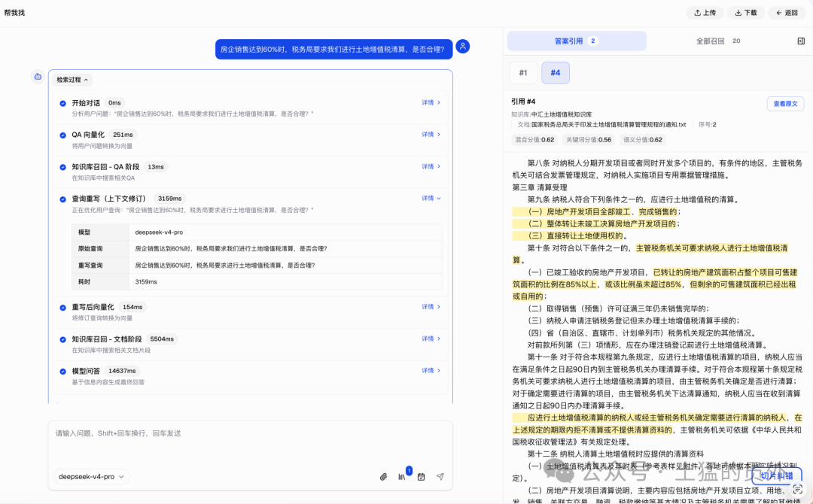Click the calendar icon in the input toolbar
The image size is (813, 504).
421,477
